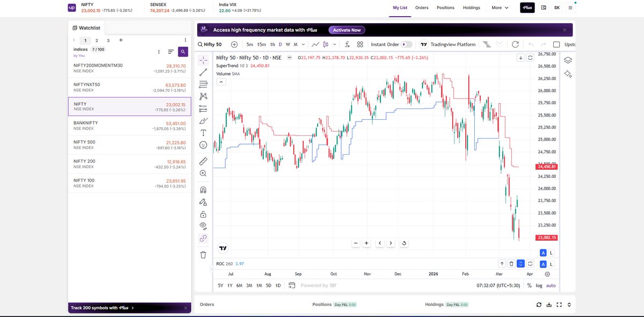Open the Orders tab in top navigation

pos(422,8)
